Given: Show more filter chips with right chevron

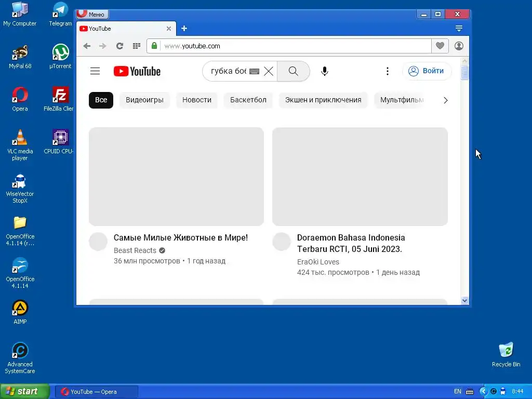Looking at the screenshot, I should [445, 100].
